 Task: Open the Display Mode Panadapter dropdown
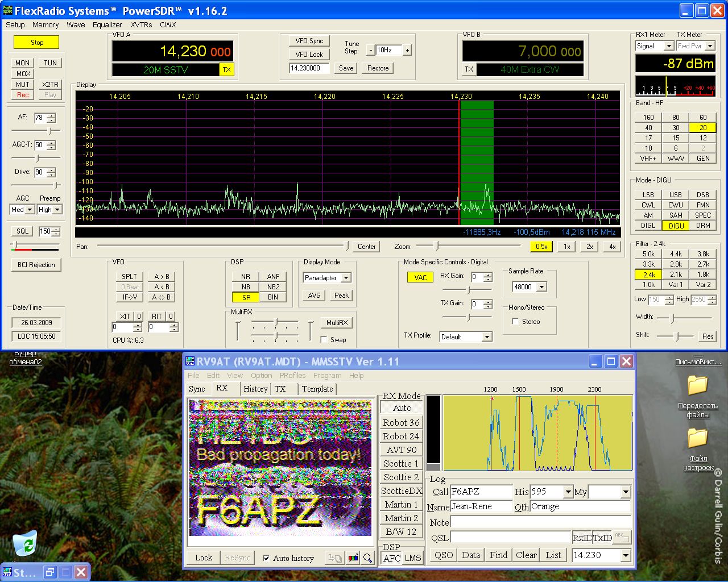tap(346, 278)
